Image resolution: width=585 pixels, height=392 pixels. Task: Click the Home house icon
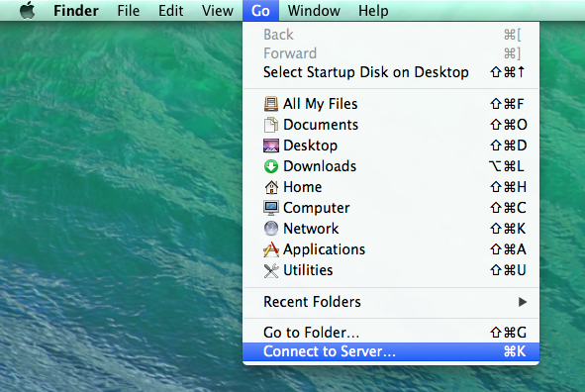(271, 187)
